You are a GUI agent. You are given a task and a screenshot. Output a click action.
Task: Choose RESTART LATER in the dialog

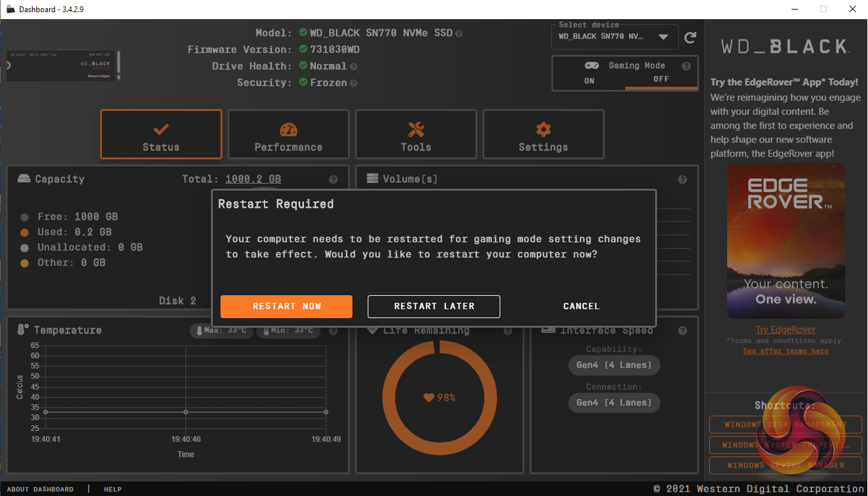tap(434, 307)
